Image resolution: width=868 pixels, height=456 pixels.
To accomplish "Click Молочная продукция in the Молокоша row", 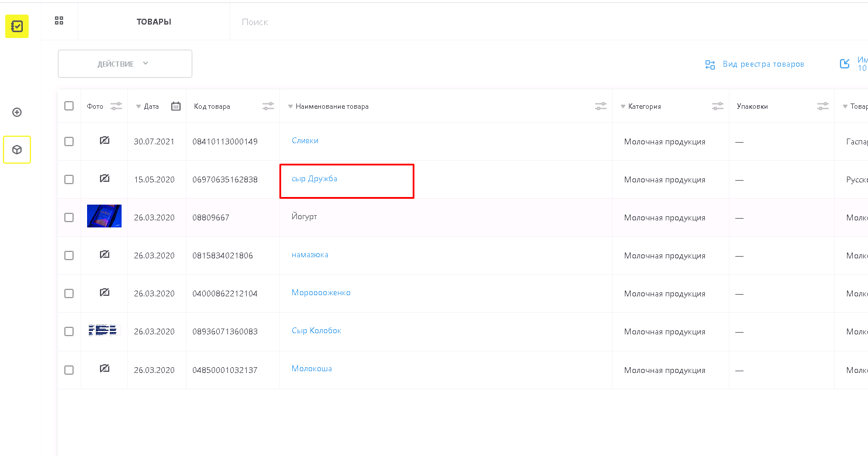I will tap(665, 370).
